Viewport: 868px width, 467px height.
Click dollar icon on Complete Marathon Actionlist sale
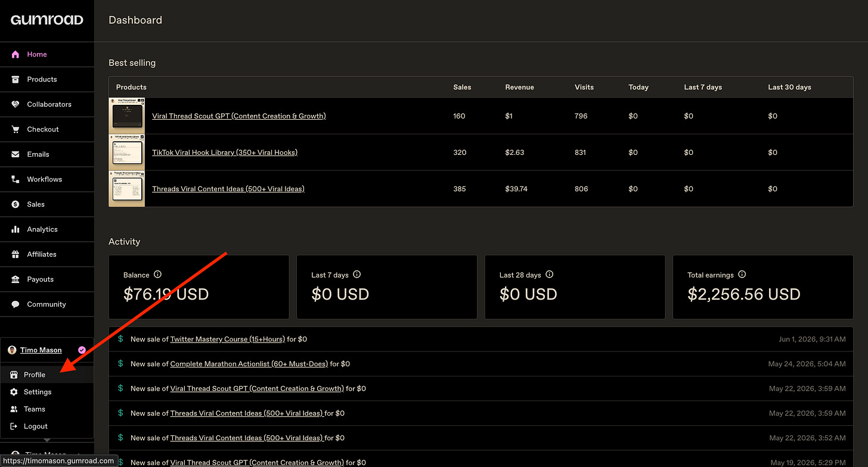120,363
